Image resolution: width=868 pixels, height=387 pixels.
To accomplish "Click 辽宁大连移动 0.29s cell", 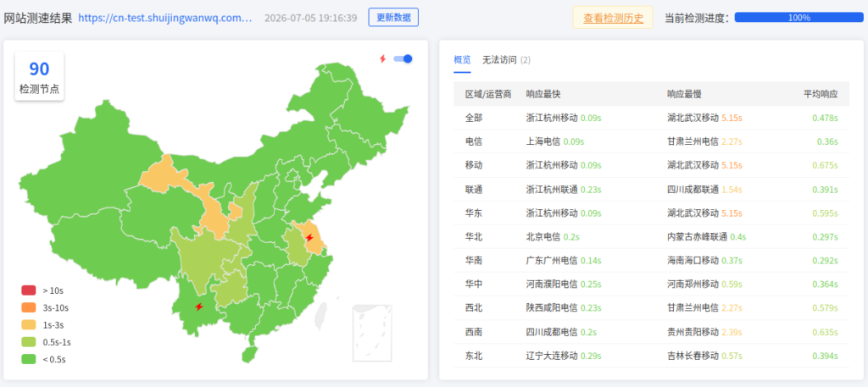I will point(564,356).
